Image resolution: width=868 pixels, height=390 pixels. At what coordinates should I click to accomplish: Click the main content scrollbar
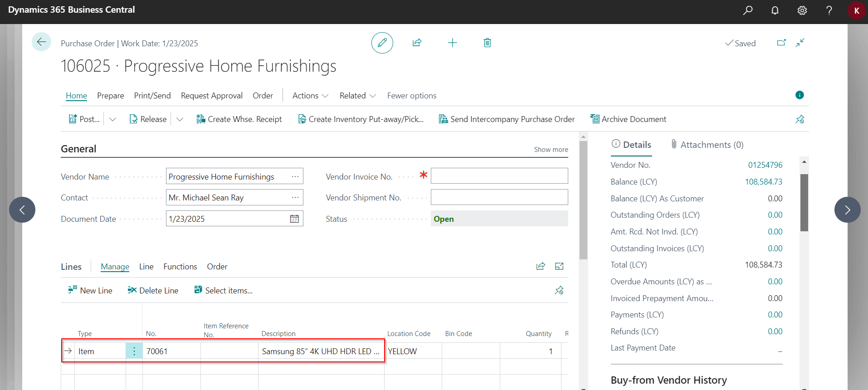[583, 200]
